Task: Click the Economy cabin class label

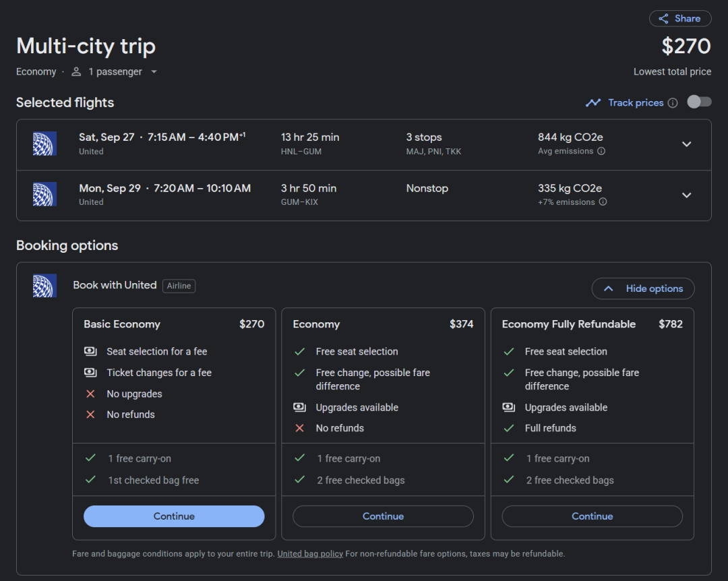Action: (x=36, y=71)
